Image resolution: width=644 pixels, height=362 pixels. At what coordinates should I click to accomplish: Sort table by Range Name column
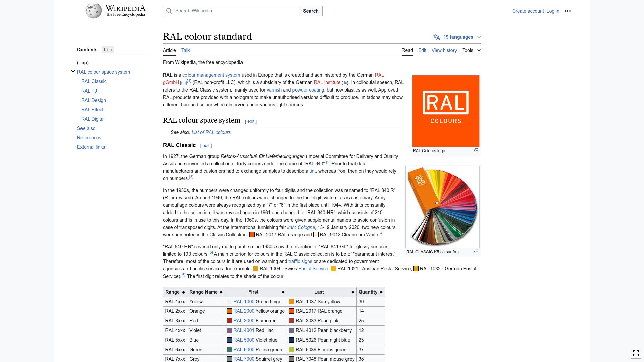pos(206,292)
